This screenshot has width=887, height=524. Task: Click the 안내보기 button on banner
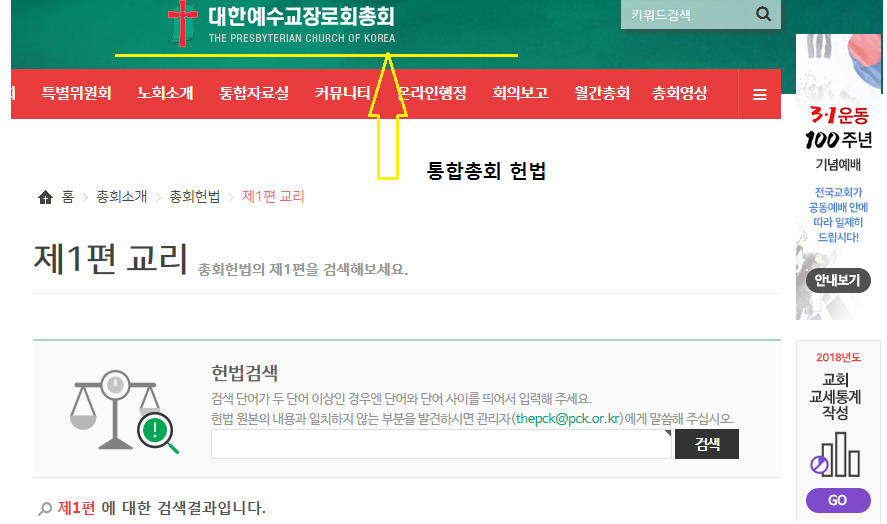(x=838, y=280)
